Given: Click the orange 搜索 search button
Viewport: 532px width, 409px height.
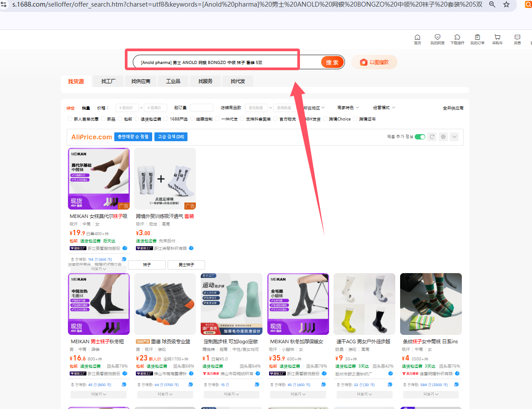Looking at the screenshot, I should pyautogui.click(x=332, y=62).
